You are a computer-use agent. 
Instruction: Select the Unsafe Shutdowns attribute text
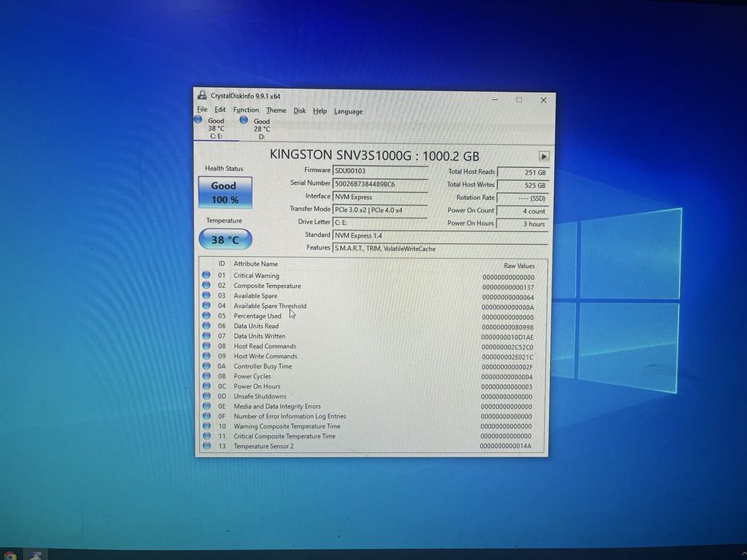(260, 396)
